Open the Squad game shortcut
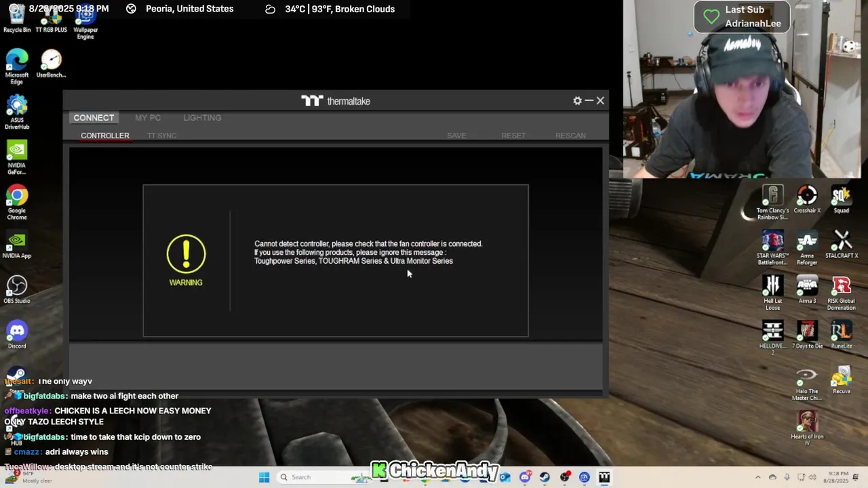The width and height of the screenshot is (868, 488). [841, 199]
